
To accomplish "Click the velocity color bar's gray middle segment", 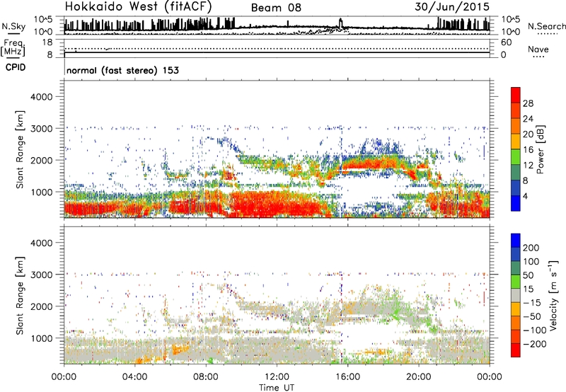I will (x=516, y=295).
